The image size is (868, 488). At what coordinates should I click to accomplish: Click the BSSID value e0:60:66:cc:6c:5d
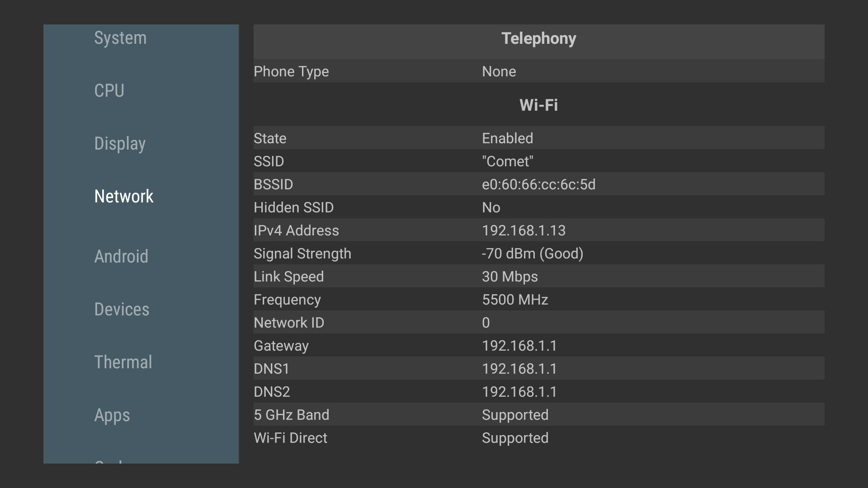coord(538,184)
